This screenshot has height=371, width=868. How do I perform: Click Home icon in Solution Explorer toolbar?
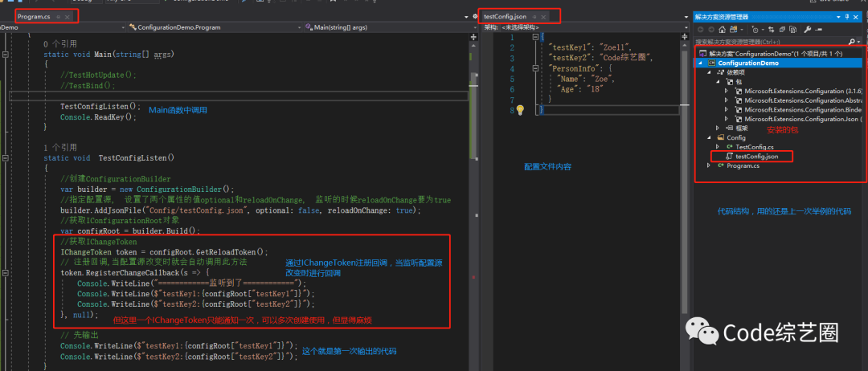coord(722,29)
